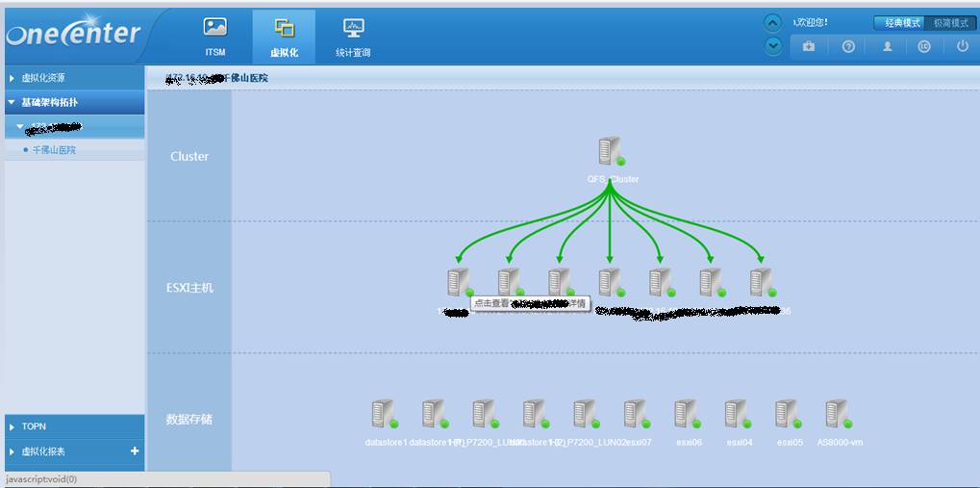Image resolution: width=980 pixels, height=488 pixels.
Task: Click the round down arrow button in header
Action: [x=772, y=45]
